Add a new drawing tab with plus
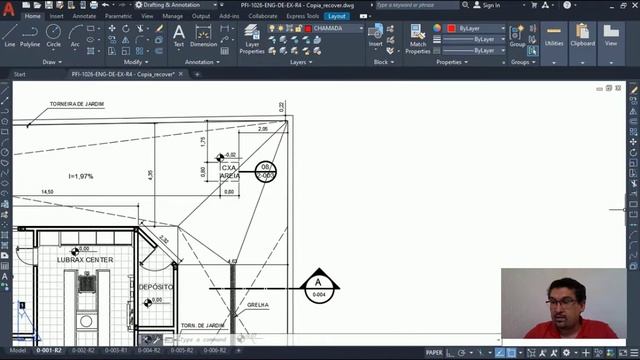Image resolution: width=640 pixels, height=360 pixels. [x=197, y=74]
